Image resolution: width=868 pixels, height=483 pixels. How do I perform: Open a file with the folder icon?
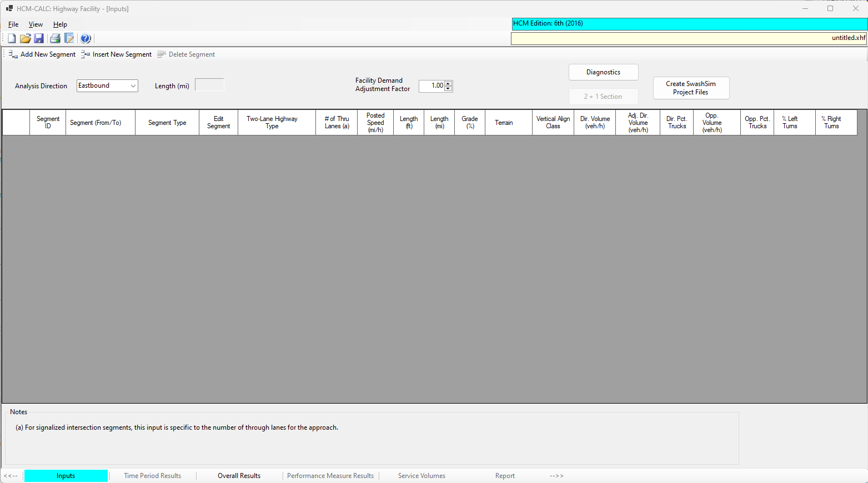click(x=25, y=38)
